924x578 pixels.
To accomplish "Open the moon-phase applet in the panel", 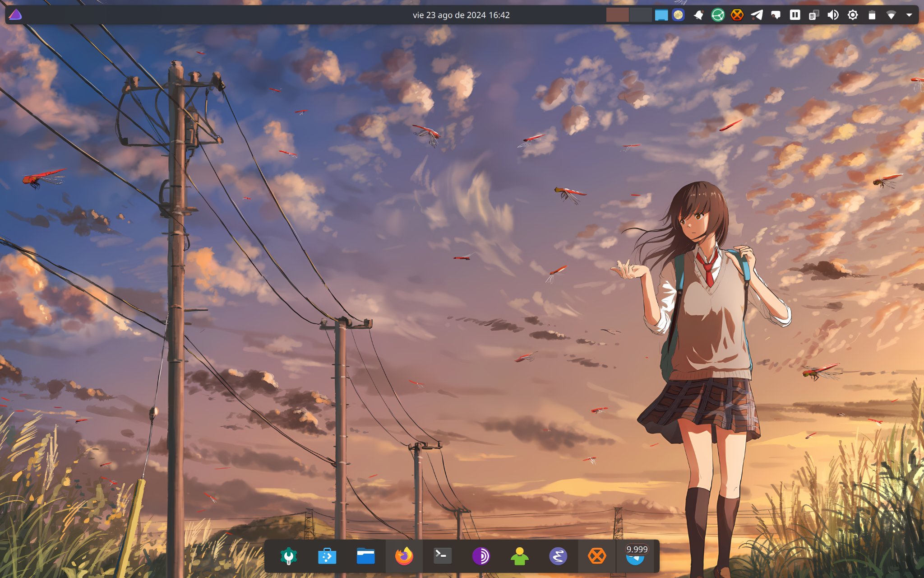I will pos(678,15).
